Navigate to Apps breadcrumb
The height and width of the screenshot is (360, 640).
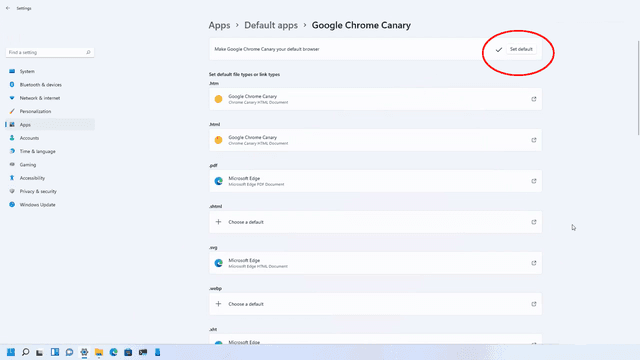coord(219,25)
